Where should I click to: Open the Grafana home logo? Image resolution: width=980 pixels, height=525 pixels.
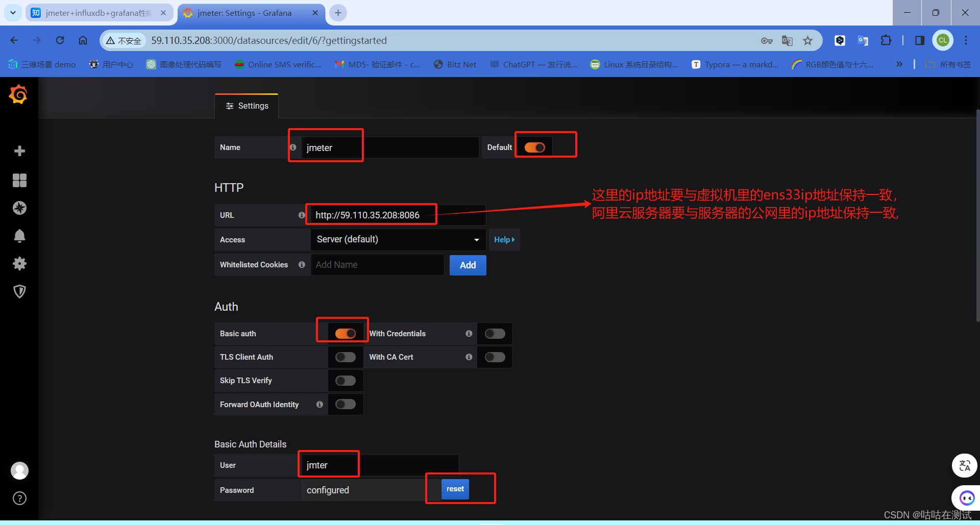click(18, 94)
